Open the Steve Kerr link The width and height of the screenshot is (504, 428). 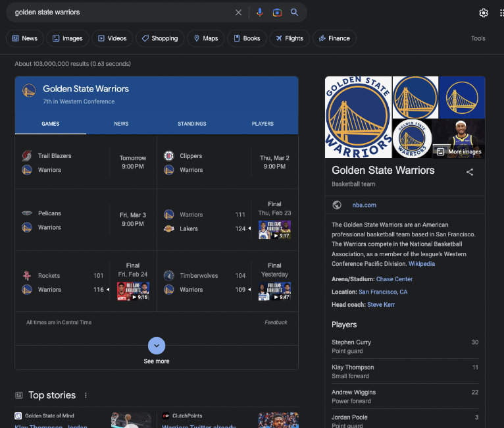point(380,304)
